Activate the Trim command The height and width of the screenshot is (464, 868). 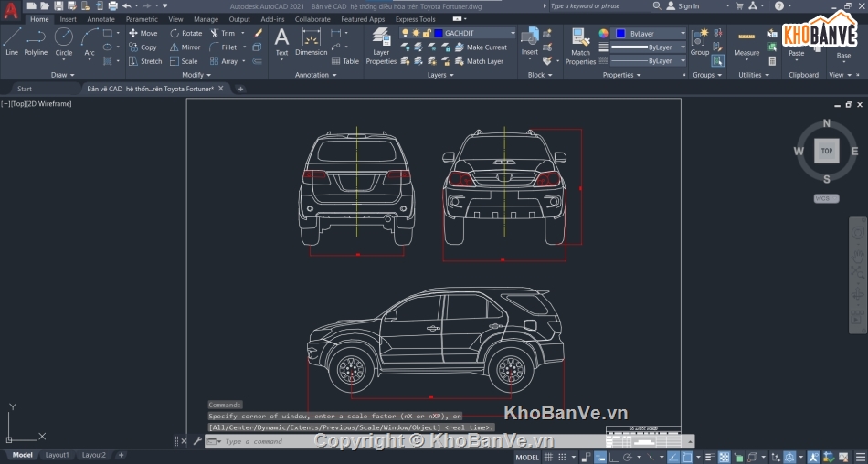coord(223,33)
